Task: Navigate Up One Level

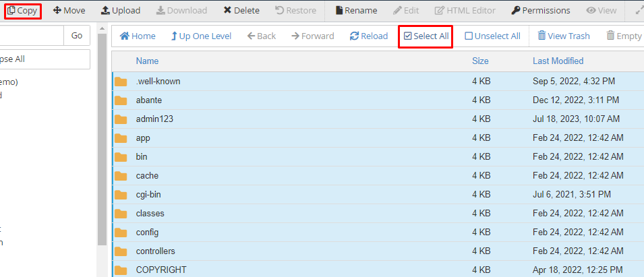Action: (x=201, y=36)
